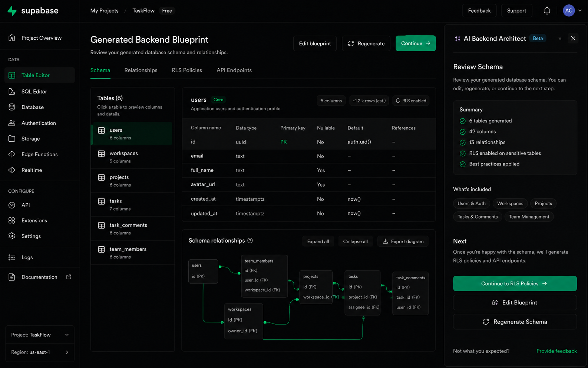Viewport: 588px width, 368px height.
Task: Click the top Regenerate button
Action: 366,43
